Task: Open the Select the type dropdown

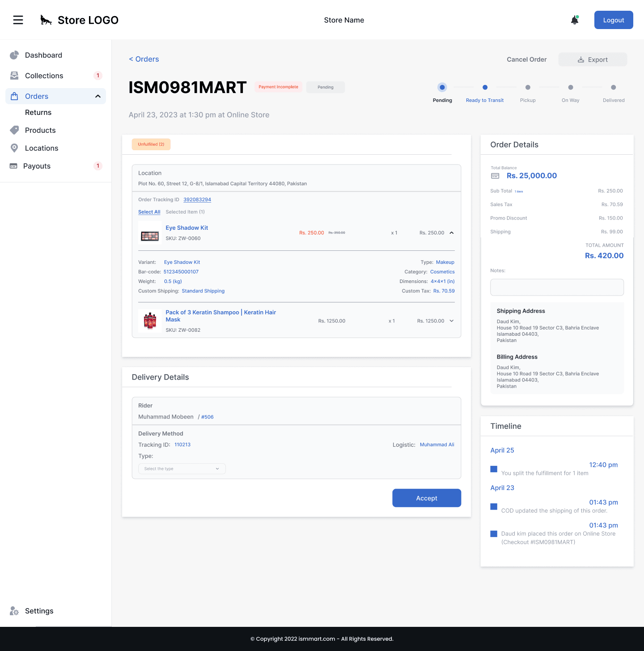Action: point(182,469)
